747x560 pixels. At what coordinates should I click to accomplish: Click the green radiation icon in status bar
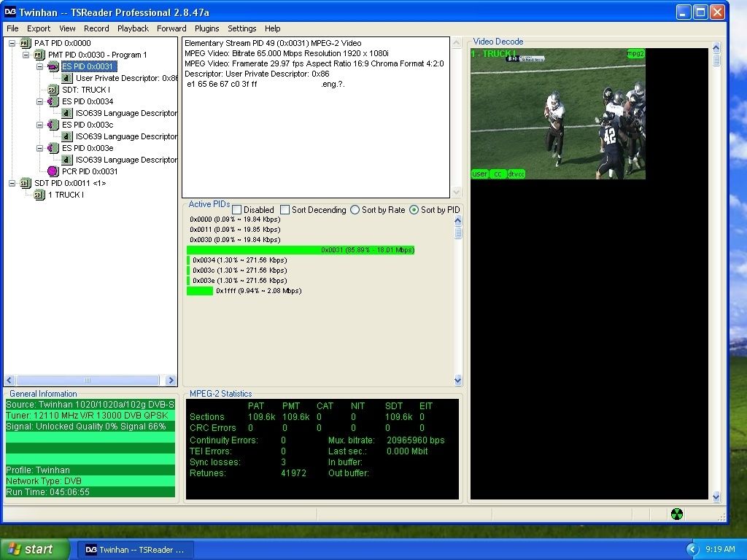click(676, 514)
